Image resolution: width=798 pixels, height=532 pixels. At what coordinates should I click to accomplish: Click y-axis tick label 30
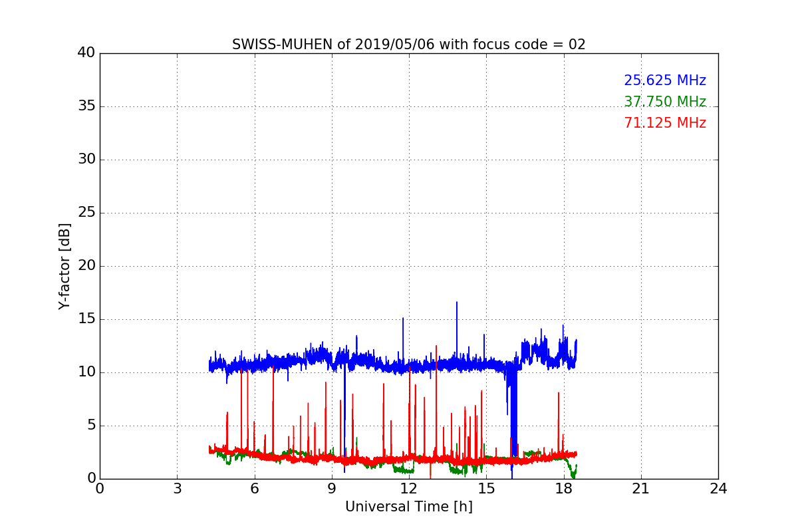pyautogui.click(x=86, y=160)
